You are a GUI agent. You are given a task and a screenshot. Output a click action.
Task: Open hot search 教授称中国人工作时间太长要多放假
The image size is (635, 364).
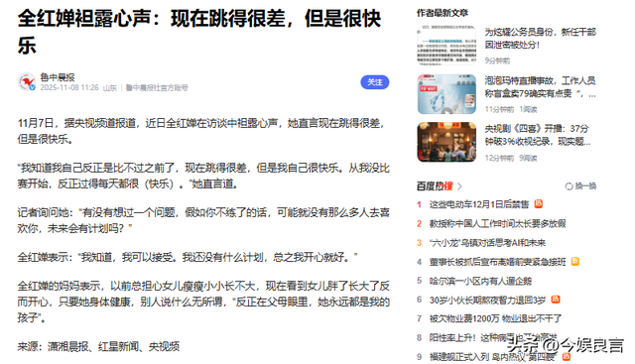point(498,223)
